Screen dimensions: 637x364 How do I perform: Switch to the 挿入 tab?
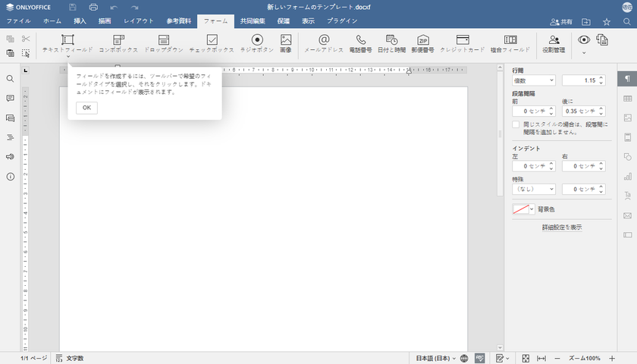coord(80,21)
